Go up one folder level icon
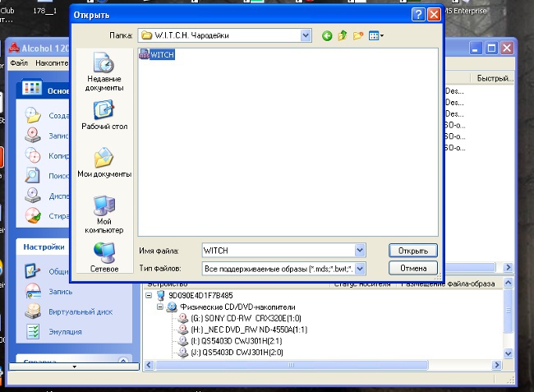534x392 pixels. click(x=343, y=35)
